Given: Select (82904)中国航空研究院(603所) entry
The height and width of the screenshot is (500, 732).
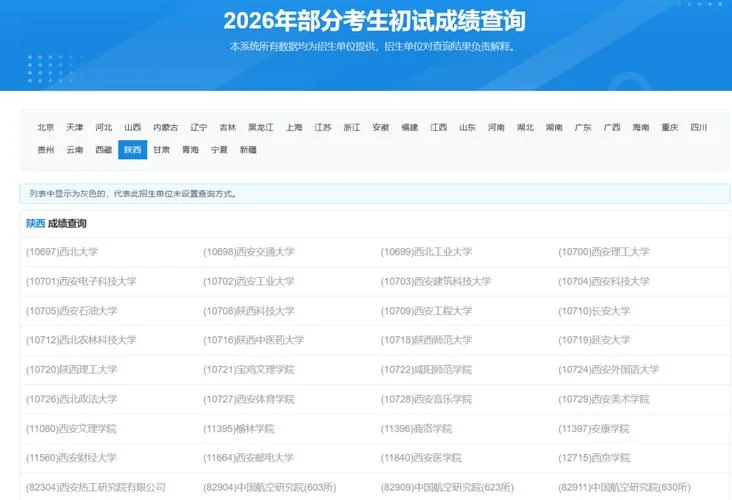Looking at the screenshot, I should 270,487.
